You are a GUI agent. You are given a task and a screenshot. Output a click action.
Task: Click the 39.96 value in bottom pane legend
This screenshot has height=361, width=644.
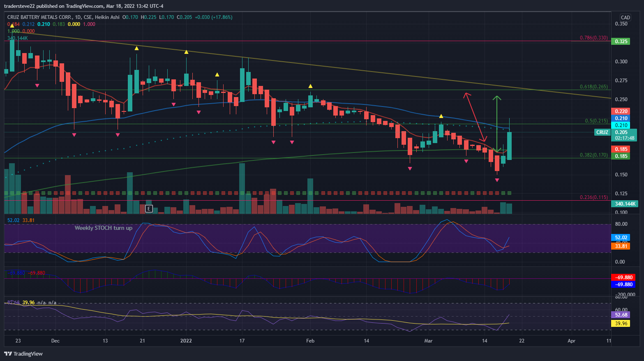pyautogui.click(x=28, y=303)
